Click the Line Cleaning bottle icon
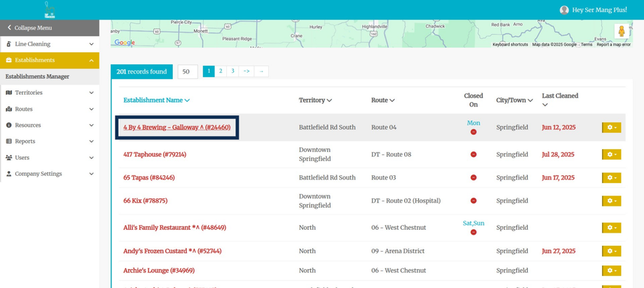The image size is (644, 288). click(x=8, y=44)
